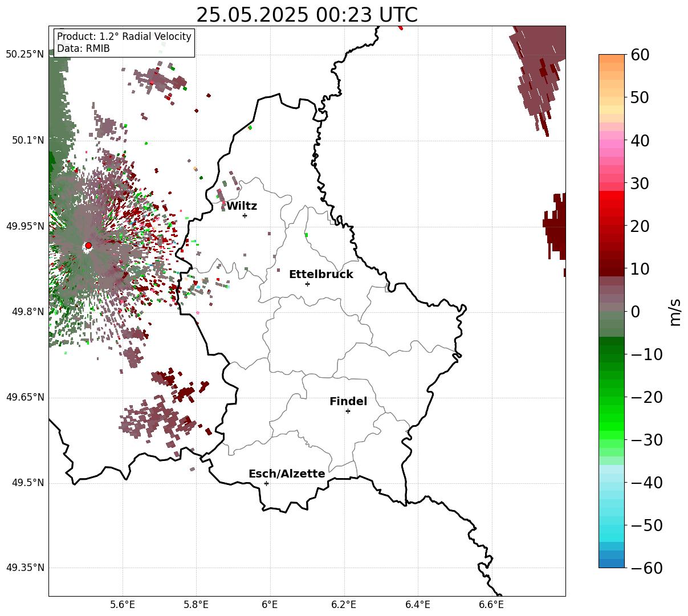The image size is (688, 616).
Task: Click the '49.95°N' latitude tick label
Action: pyautogui.click(x=25, y=226)
